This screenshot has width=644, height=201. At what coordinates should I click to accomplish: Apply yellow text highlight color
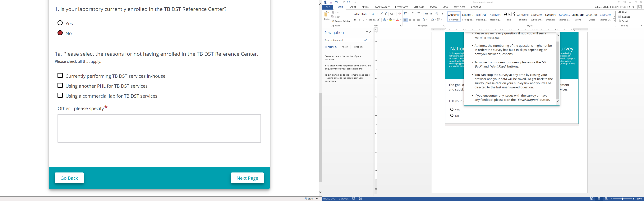pos(391,20)
